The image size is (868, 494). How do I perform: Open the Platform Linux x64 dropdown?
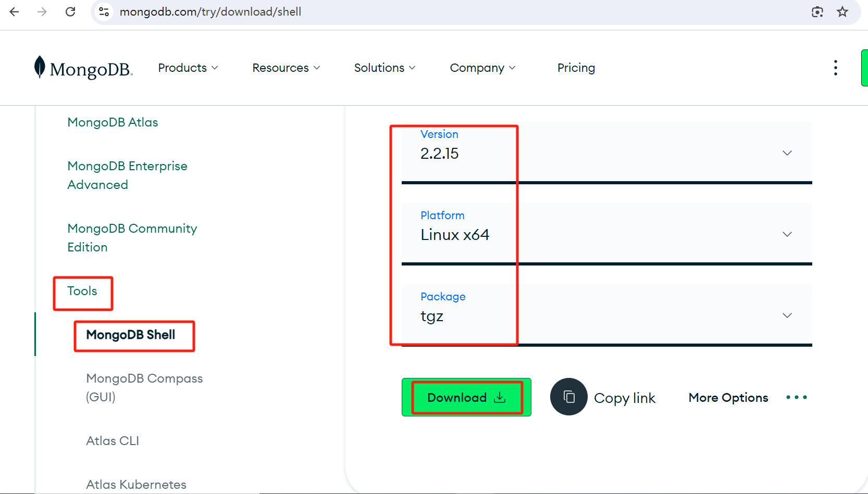click(x=607, y=234)
